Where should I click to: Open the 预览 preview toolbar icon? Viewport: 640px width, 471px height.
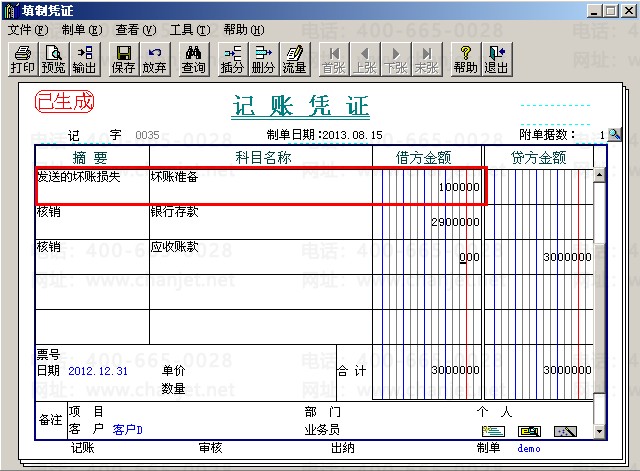coord(53,60)
